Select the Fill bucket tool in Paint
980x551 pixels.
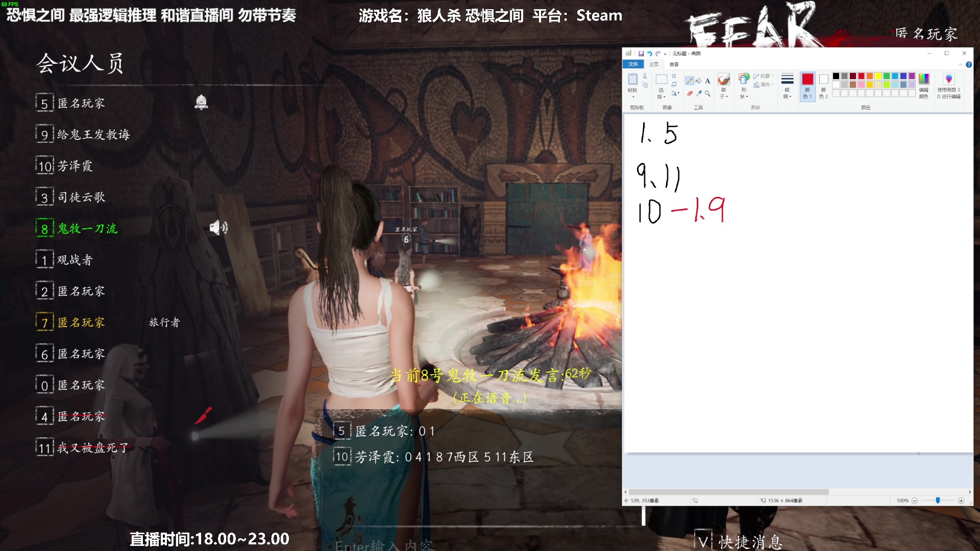click(699, 81)
